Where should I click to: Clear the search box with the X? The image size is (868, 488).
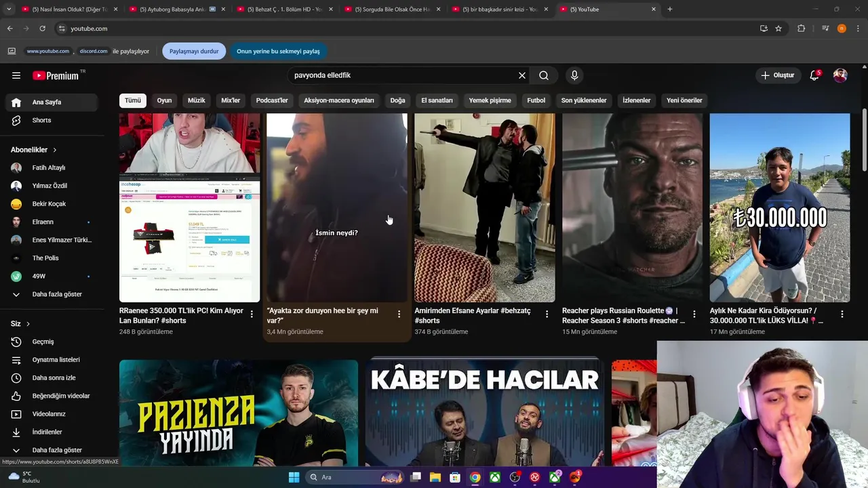522,75
